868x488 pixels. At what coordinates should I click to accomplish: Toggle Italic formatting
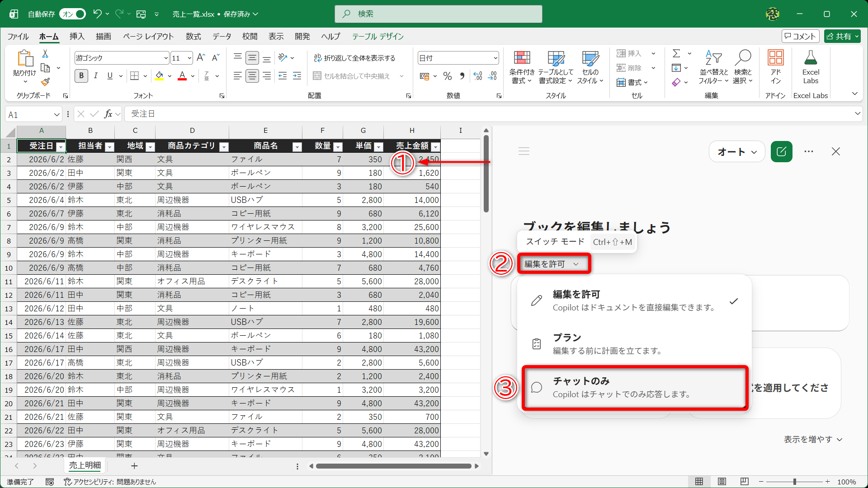pos(96,76)
